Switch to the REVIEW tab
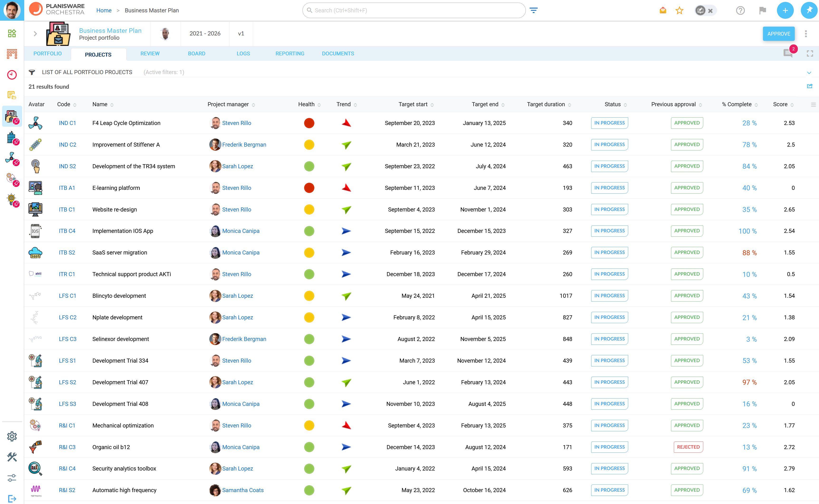Screen dimensions: 819x504 pyautogui.click(x=150, y=53)
